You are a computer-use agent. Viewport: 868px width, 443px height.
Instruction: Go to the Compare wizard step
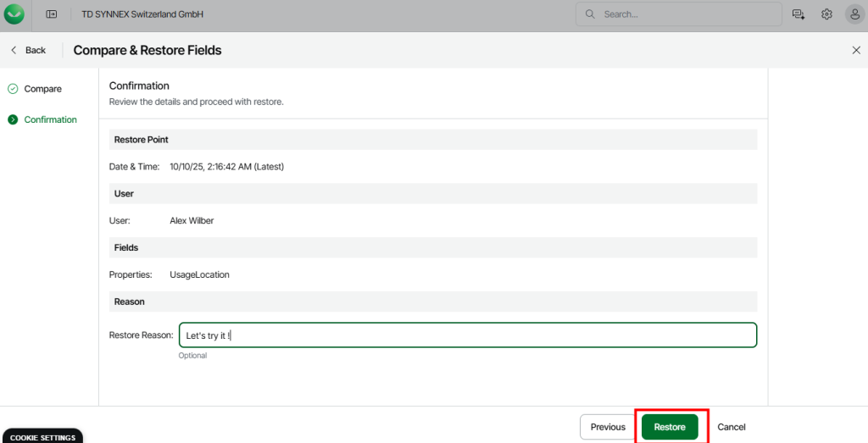click(x=42, y=89)
